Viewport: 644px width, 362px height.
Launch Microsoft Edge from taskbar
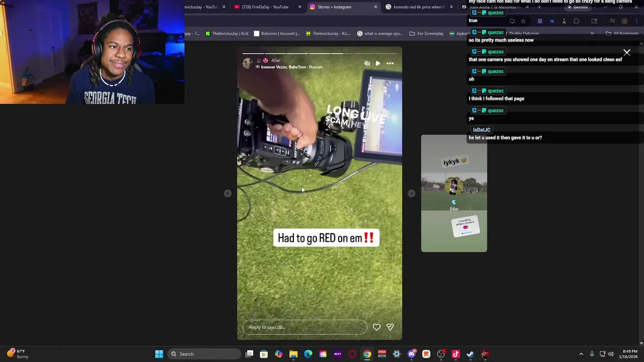coord(308,354)
